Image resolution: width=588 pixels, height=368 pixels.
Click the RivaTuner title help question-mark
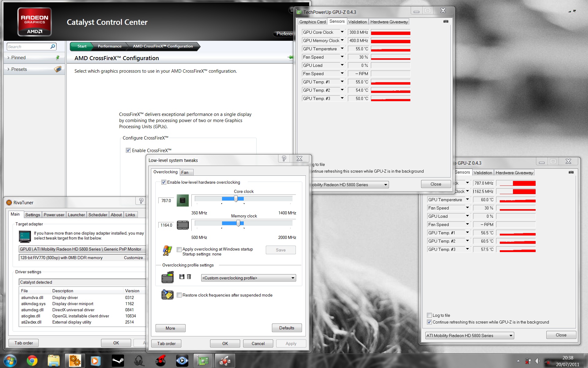(141, 201)
